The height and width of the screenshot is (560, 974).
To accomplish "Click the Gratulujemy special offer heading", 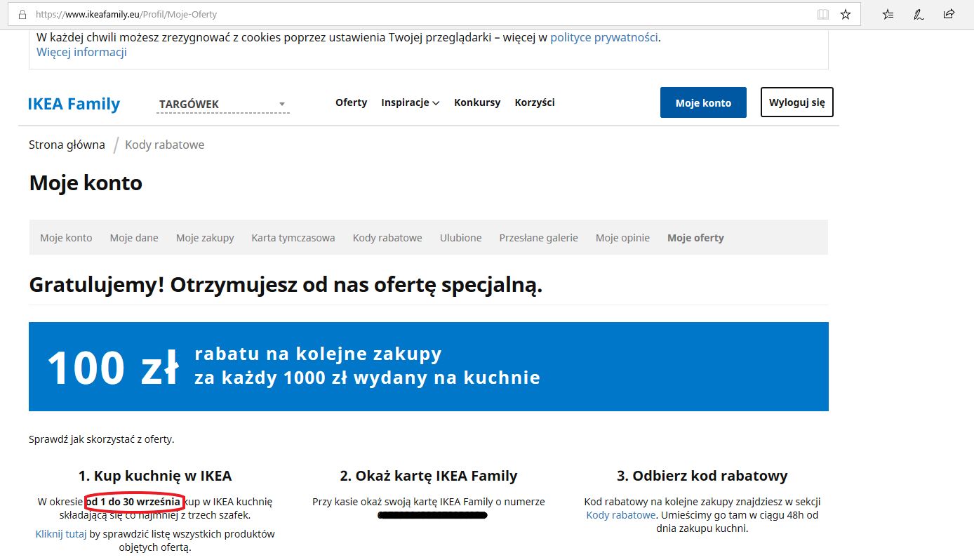I will point(286,286).
